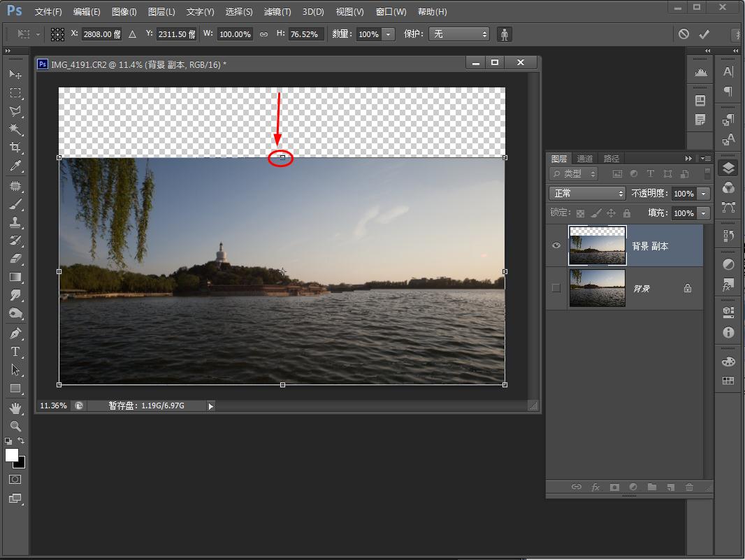Select the Crop tool
The height and width of the screenshot is (560, 745).
(15, 148)
